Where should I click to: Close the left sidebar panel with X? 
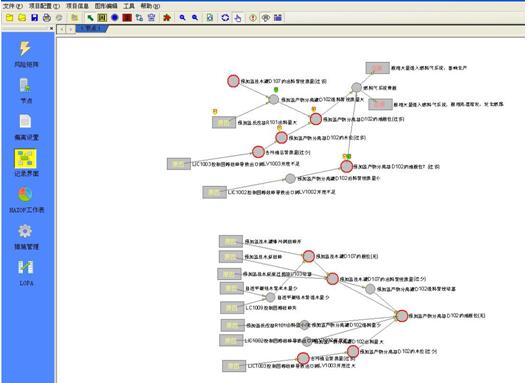point(51,29)
